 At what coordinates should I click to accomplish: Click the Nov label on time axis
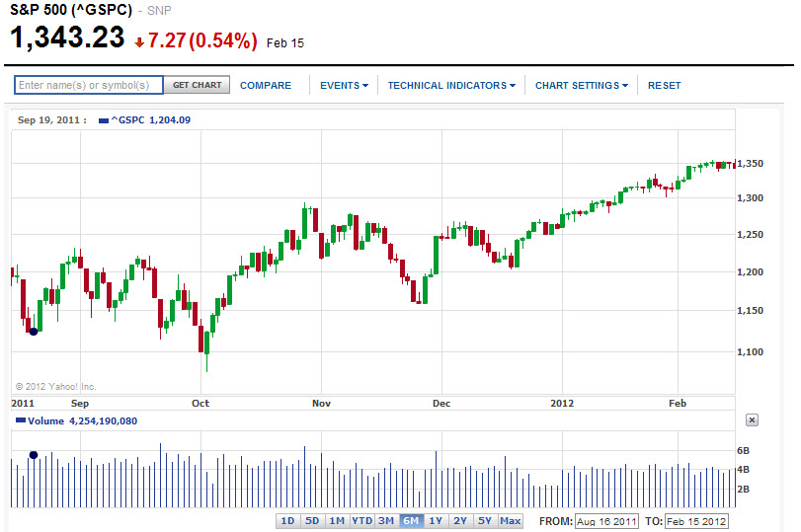321,404
